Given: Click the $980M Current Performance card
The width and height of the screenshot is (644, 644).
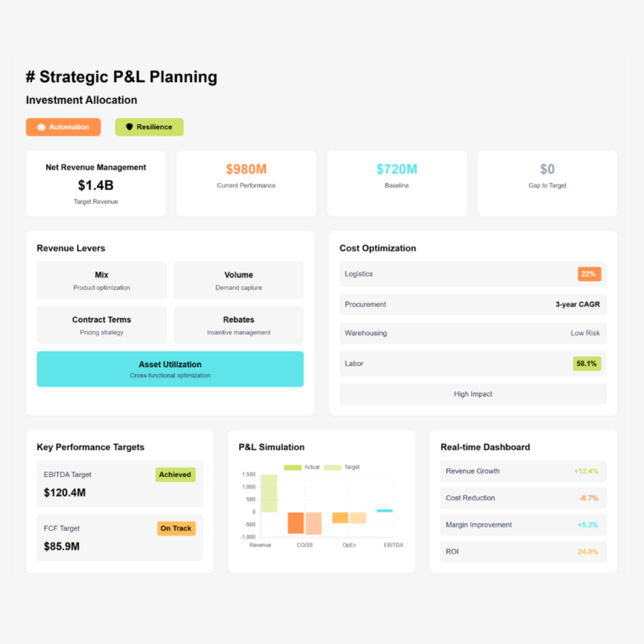Looking at the screenshot, I should tap(246, 184).
